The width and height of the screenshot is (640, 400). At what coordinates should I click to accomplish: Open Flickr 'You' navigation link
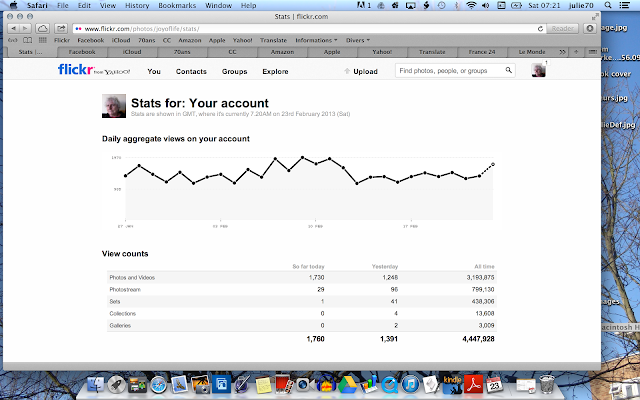click(x=154, y=71)
